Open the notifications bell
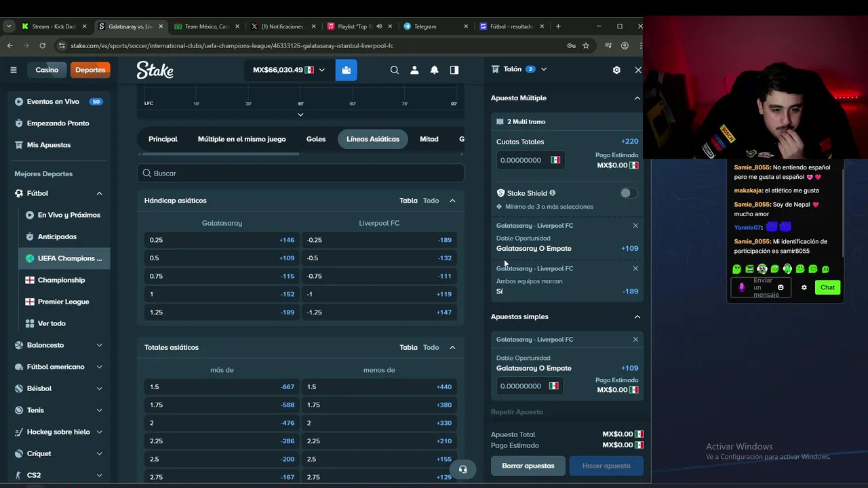 434,70
